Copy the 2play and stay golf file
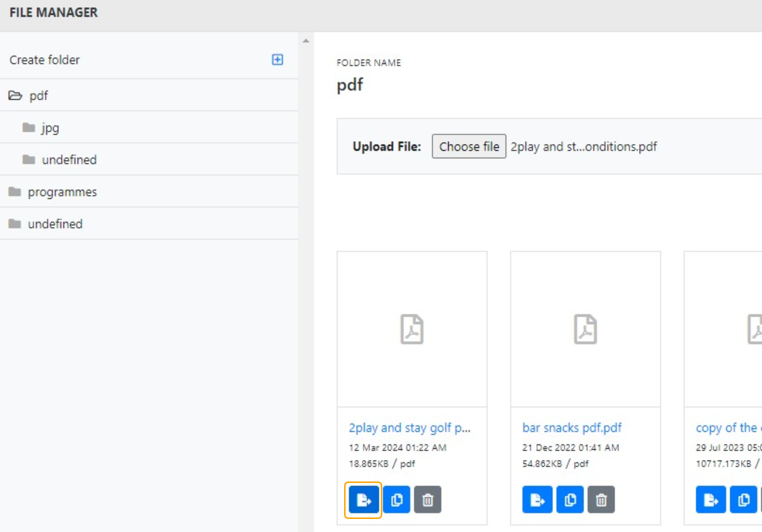The image size is (762, 532). click(x=396, y=500)
